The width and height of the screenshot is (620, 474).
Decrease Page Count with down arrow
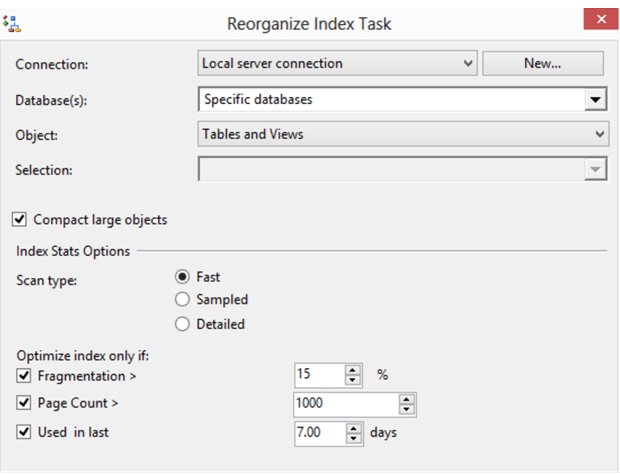(x=406, y=409)
